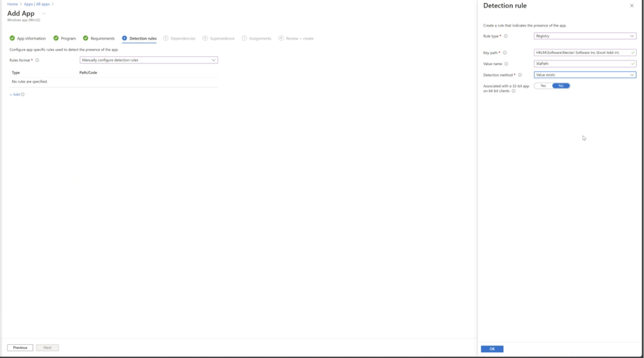Go to the App information step

point(31,38)
